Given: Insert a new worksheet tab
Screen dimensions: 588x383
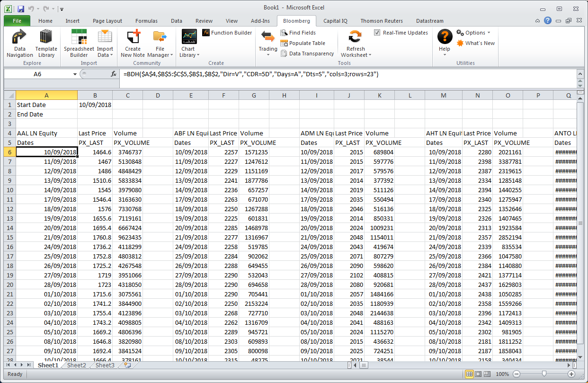Looking at the screenshot, I should 127,365.
